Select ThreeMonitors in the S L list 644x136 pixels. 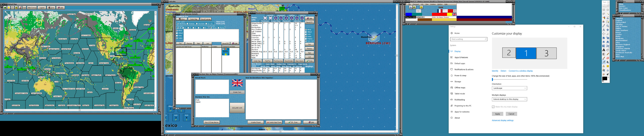tap(625, 10)
